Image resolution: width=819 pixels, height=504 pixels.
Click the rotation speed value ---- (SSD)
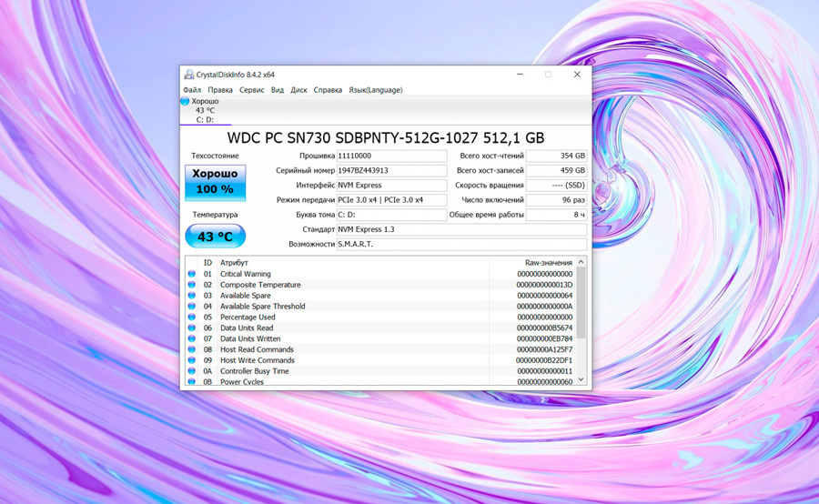click(x=556, y=185)
